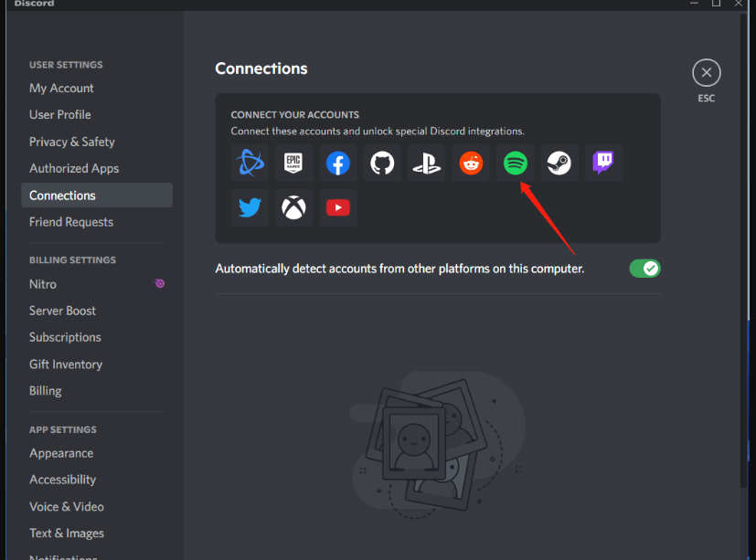The width and height of the screenshot is (756, 560).
Task: Open Text & Images settings
Action: point(97,533)
